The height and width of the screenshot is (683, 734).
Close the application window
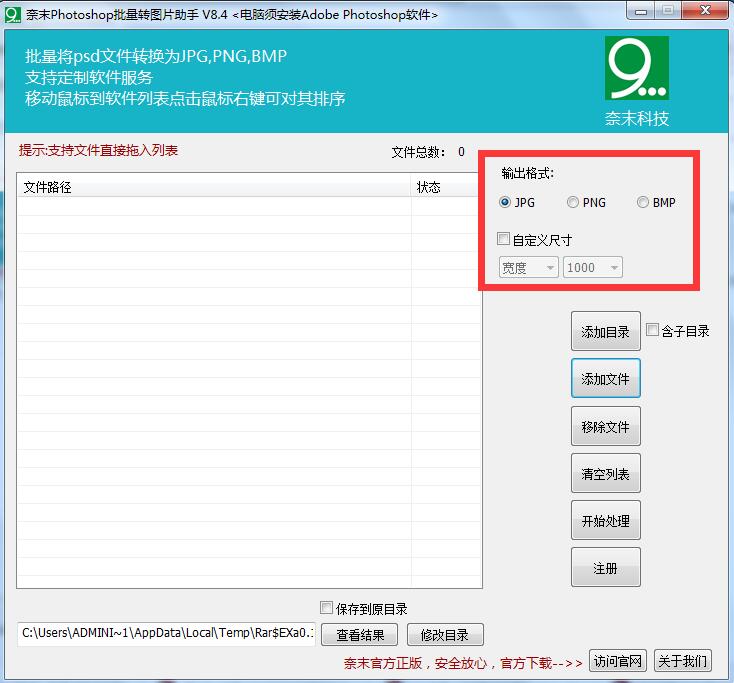tap(705, 10)
